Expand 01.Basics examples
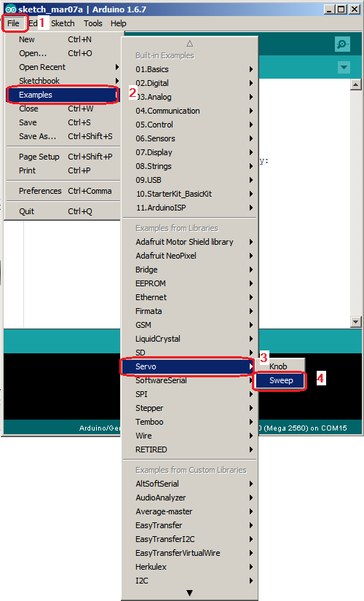364x601 pixels. coord(190,69)
